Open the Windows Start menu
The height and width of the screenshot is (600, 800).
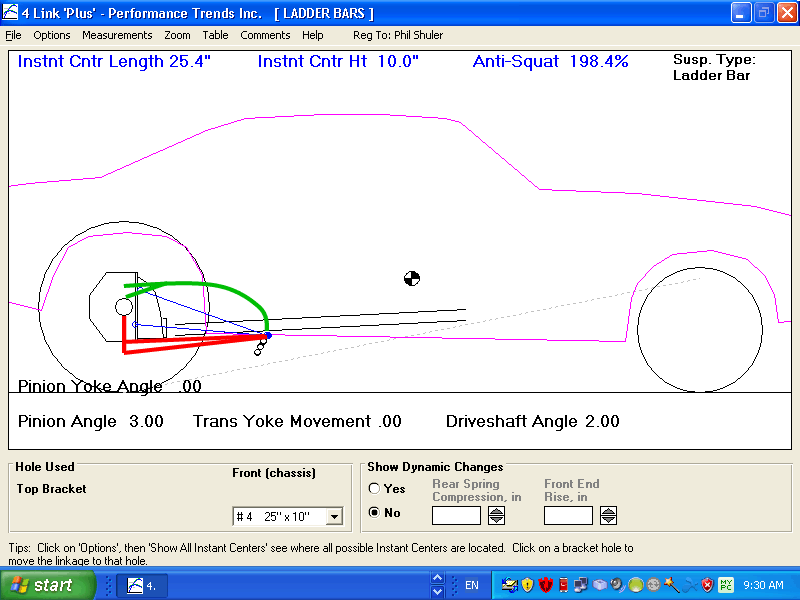click(46, 585)
